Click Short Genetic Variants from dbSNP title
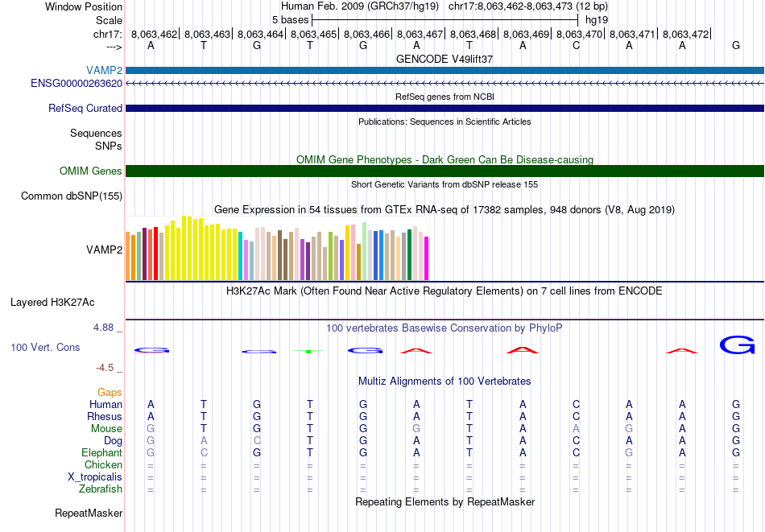Viewport: 765px width, 532px height. coord(445,184)
